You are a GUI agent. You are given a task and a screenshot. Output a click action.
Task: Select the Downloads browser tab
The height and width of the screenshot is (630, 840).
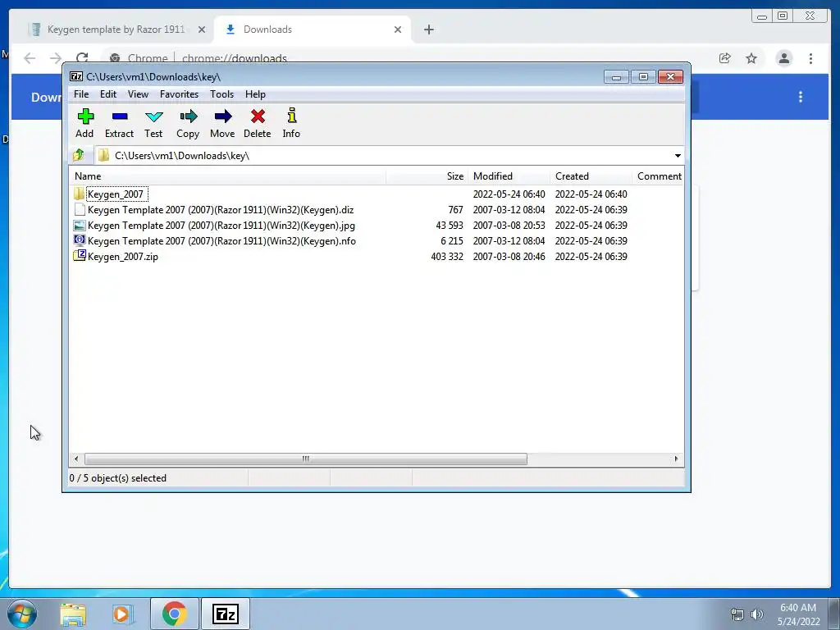click(311, 30)
